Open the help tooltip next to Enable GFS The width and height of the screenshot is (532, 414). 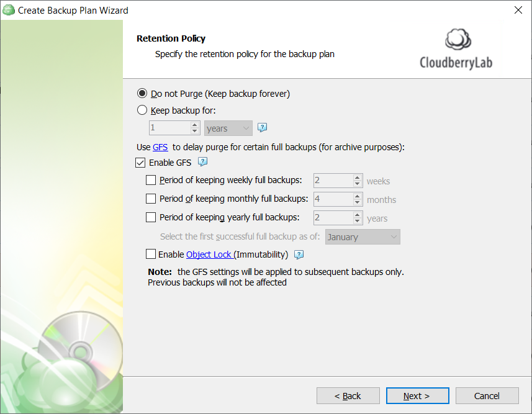tap(202, 162)
